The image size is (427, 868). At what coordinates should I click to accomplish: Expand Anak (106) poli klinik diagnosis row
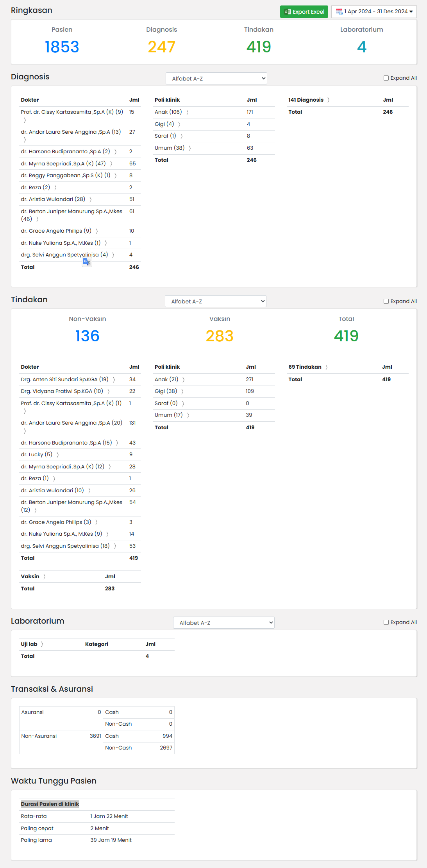click(x=188, y=112)
